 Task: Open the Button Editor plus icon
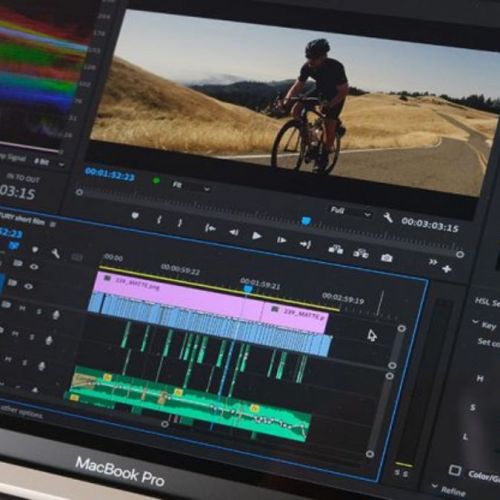point(447,269)
